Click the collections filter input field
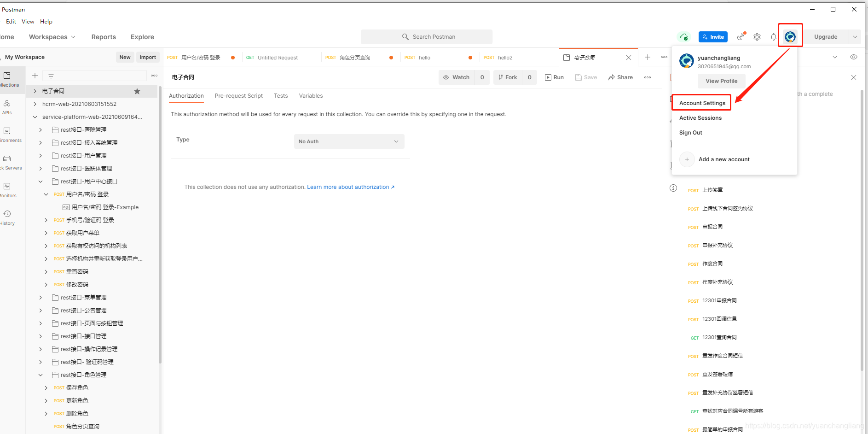 [95, 76]
